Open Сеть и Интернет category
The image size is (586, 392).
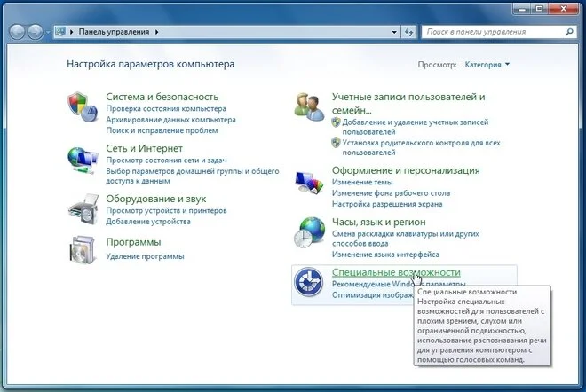(x=144, y=149)
